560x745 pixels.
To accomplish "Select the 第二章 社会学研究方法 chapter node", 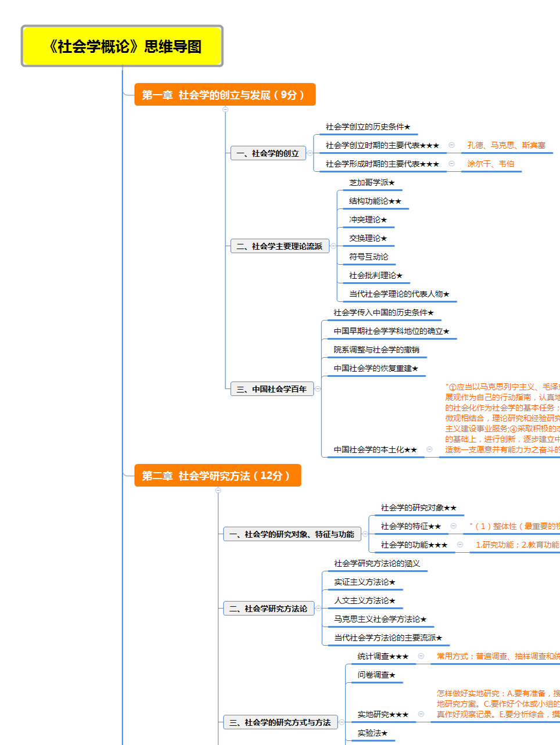I will click(217, 476).
